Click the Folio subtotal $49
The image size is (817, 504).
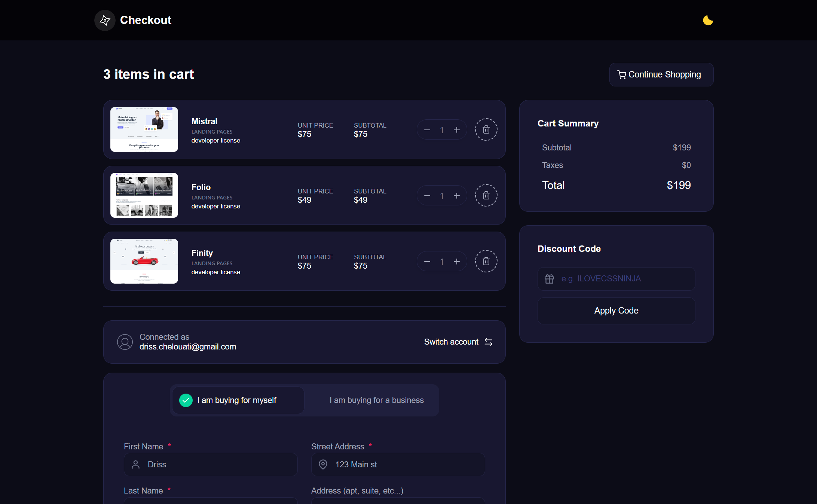361,200
